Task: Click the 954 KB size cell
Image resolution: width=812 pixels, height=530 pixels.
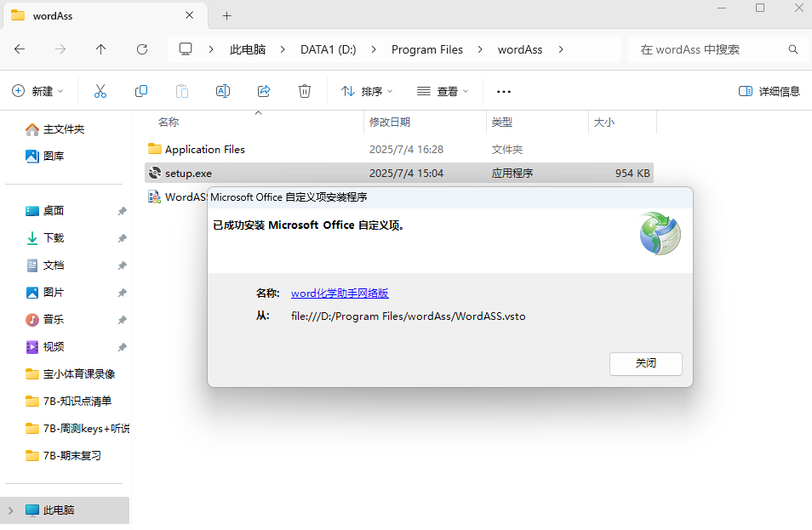Action: coord(632,173)
